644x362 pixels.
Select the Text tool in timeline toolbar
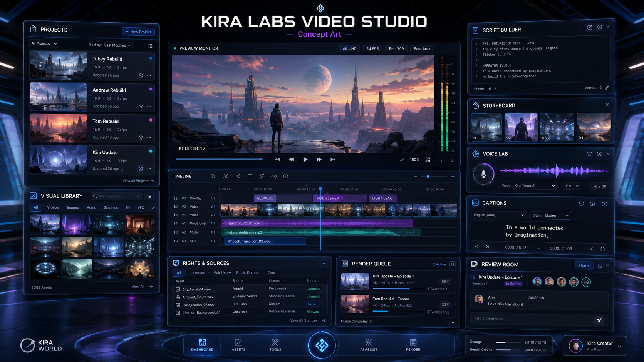pyautogui.click(x=250, y=177)
